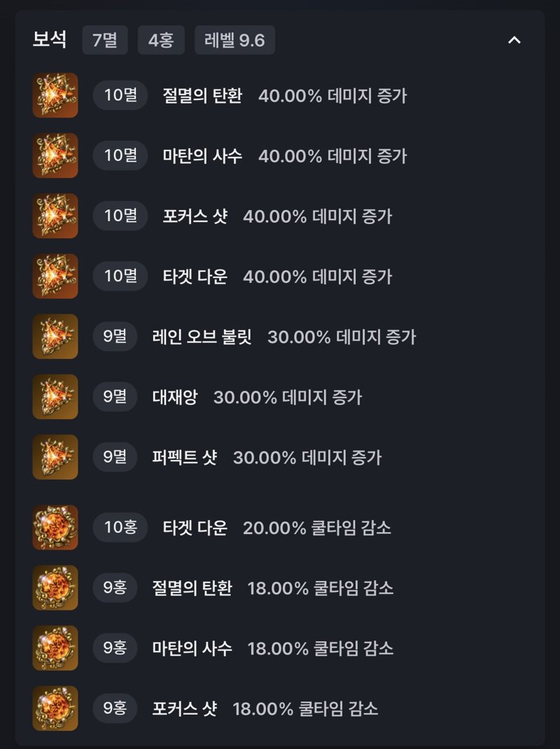
Task: Click the 포커스 샷 9홍 gem icon
Action: pyautogui.click(x=55, y=708)
